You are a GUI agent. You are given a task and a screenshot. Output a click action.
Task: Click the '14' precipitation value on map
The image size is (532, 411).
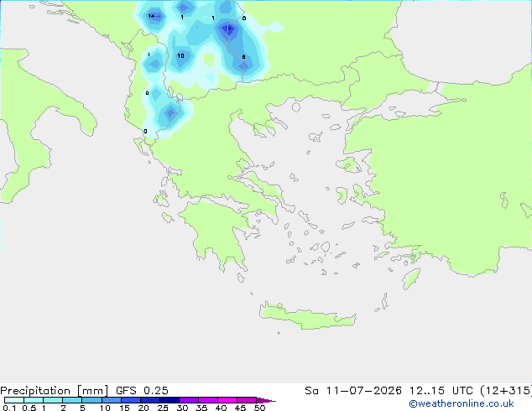[151, 16]
